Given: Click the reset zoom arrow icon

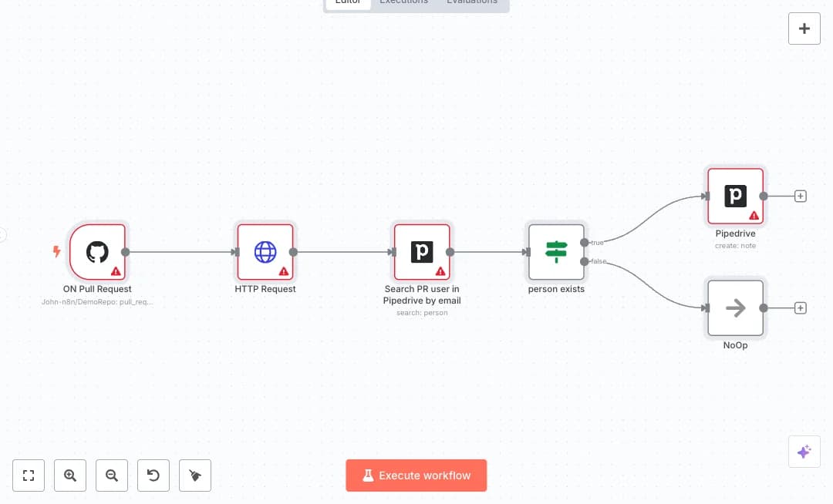Looking at the screenshot, I should click(153, 475).
